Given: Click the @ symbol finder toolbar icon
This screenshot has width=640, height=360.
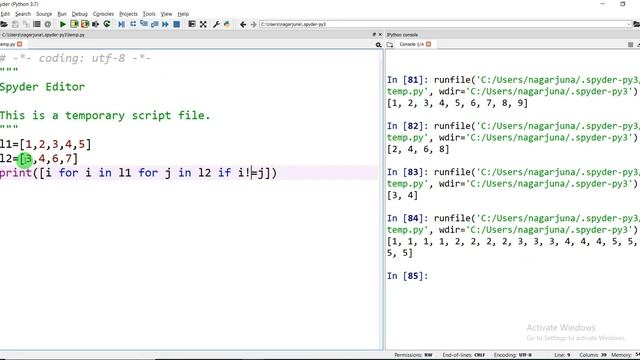Looking at the screenshot, I should coord(48,24).
